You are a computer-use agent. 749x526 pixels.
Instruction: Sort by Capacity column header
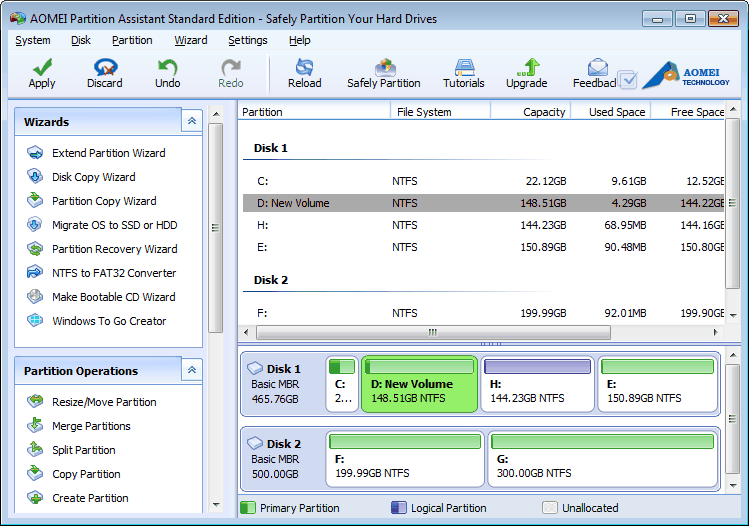click(531, 112)
